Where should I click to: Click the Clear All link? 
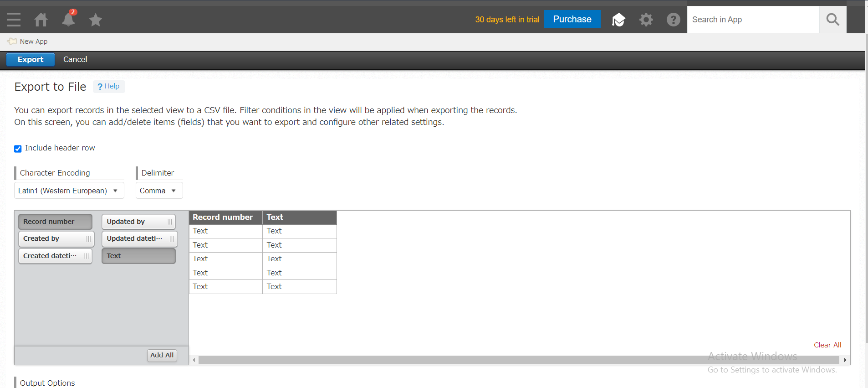[x=827, y=345]
